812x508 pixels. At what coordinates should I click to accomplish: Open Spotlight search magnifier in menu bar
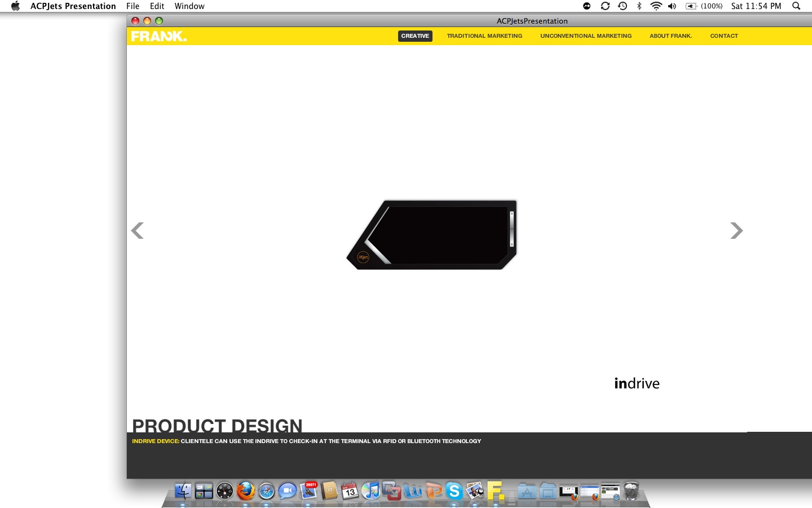[796, 6]
